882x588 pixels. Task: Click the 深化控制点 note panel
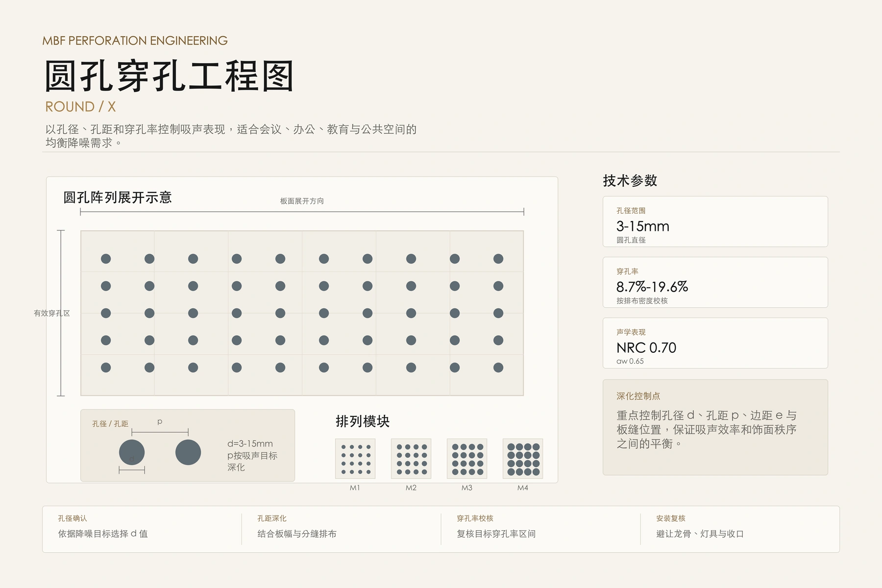coord(715,427)
